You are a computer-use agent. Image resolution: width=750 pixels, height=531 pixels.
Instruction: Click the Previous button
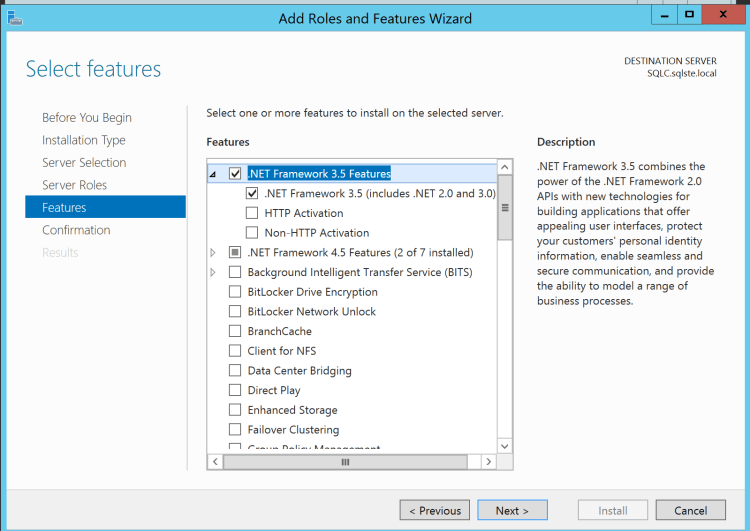pyautogui.click(x=434, y=511)
